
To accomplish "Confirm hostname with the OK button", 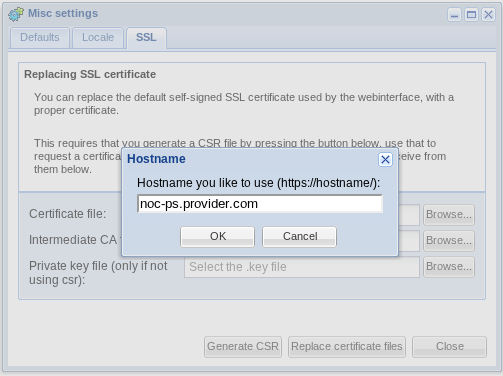I will [217, 237].
